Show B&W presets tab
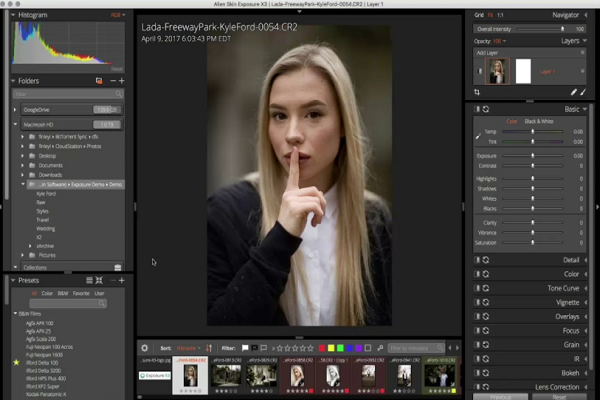The image size is (600, 400). pyautogui.click(x=63, y=293)
